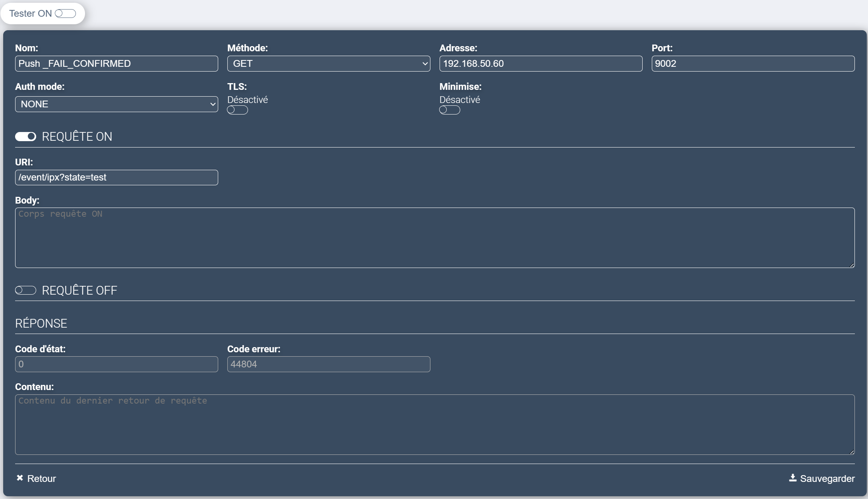Enable the Minimise toggle switch
This screenshot has width=868, height=499.
point(449,110)
